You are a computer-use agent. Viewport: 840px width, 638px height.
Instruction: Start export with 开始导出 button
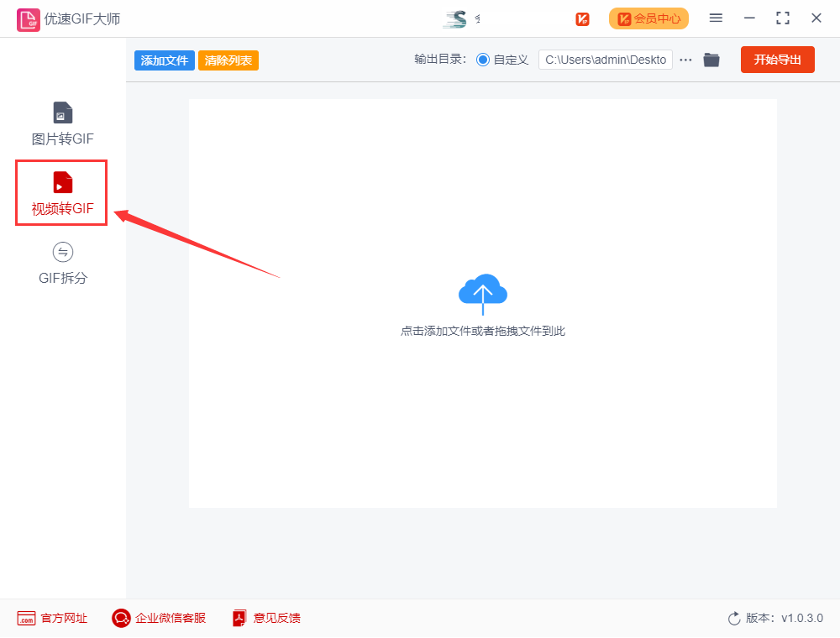click(x=777, y=60)
